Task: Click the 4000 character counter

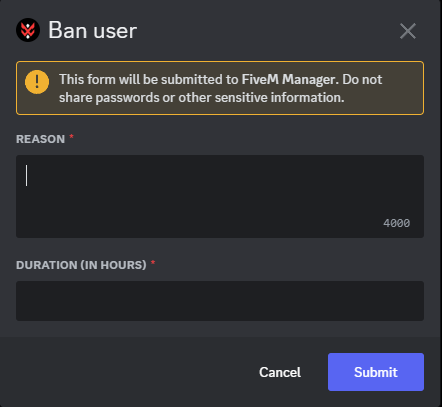Action: pyautogui.click(x=397, y=223)
